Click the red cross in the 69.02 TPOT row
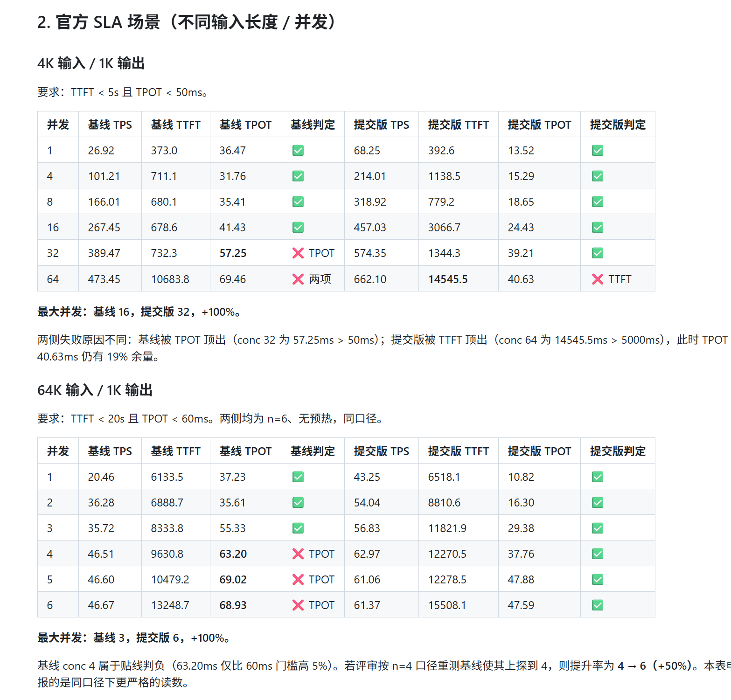 tap(298, 579)
